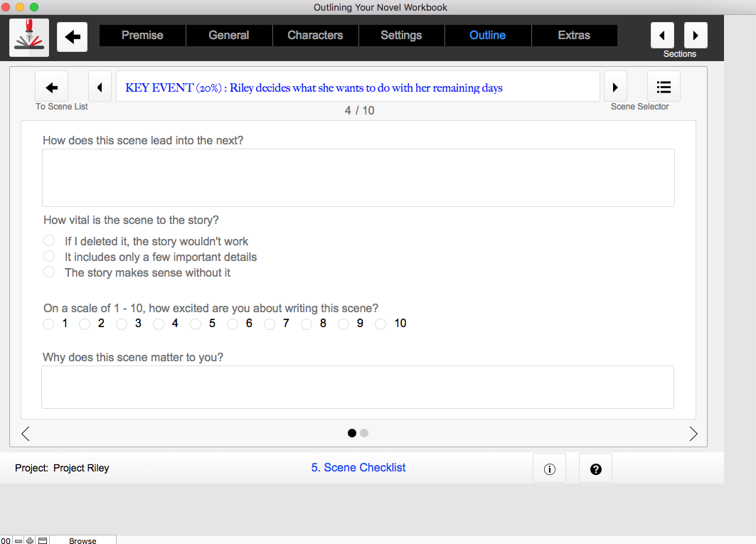
Task: Click the zoom level value in status bar
Action: pos(5,540)
